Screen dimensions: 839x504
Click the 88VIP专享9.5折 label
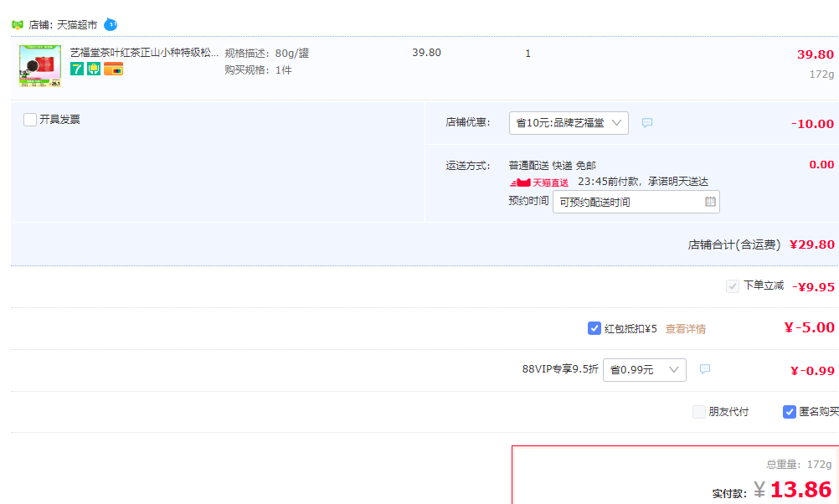(x=560, y=369)
